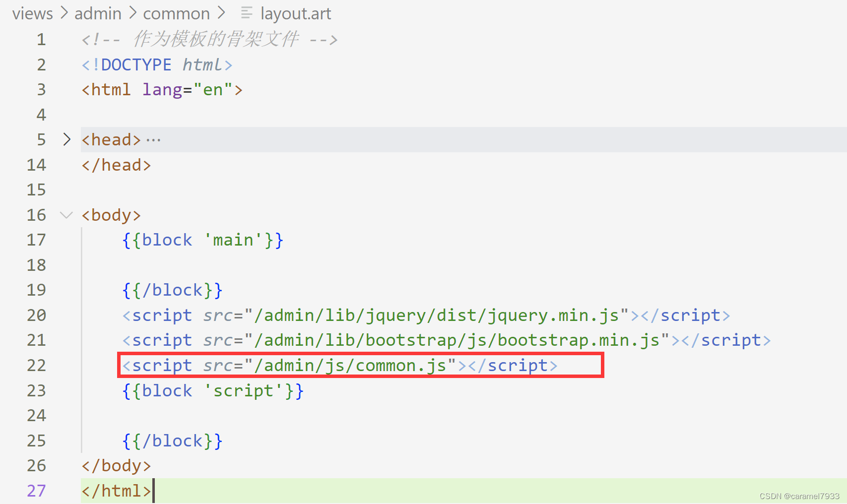This screenshot has width=847, height=504.
Task: Click the folded-code ellipsis after the head tag
Action: (x=153, y=140)
